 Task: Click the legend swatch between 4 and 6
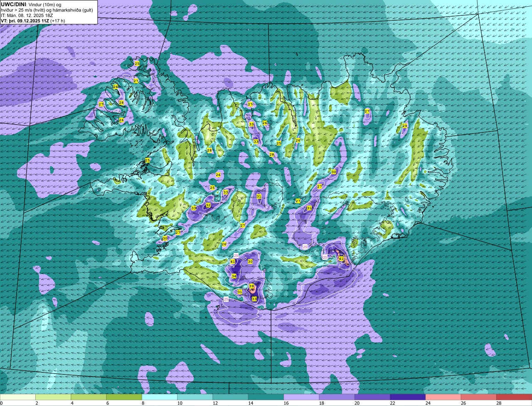(x=89, y=397)
